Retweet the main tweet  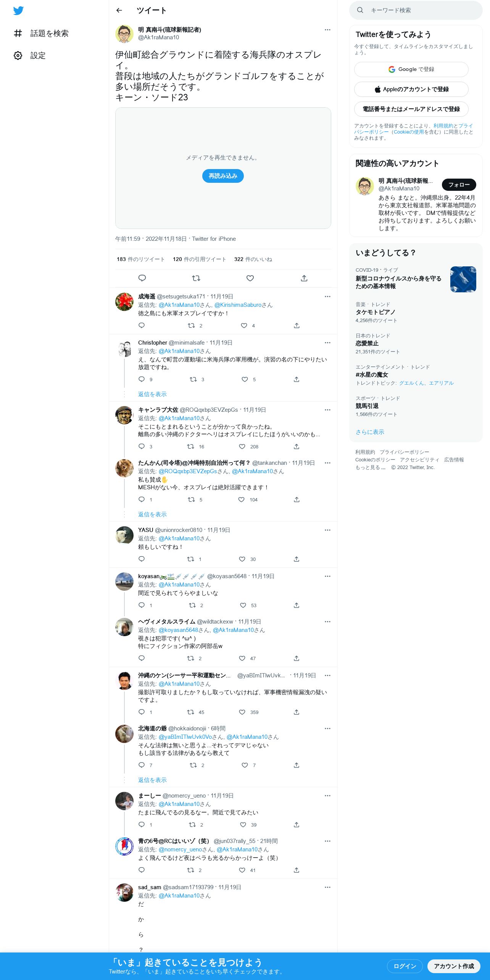pos(196,278)
